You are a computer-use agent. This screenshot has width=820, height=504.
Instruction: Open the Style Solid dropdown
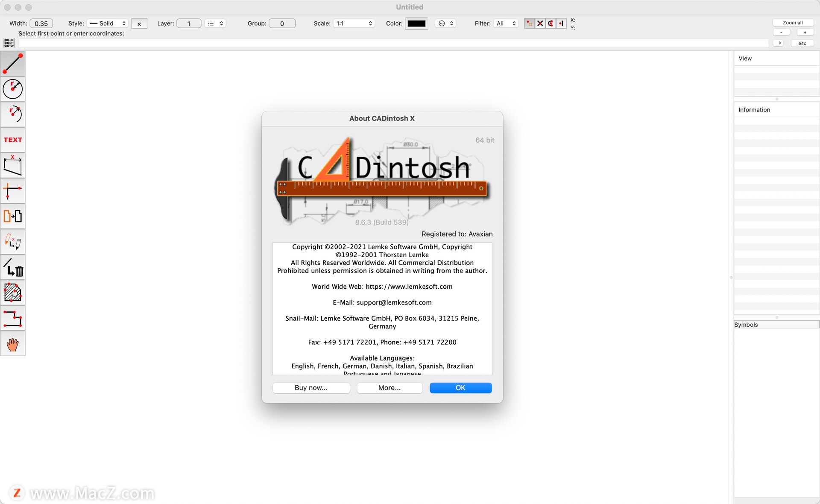click(x=108, y=23)
